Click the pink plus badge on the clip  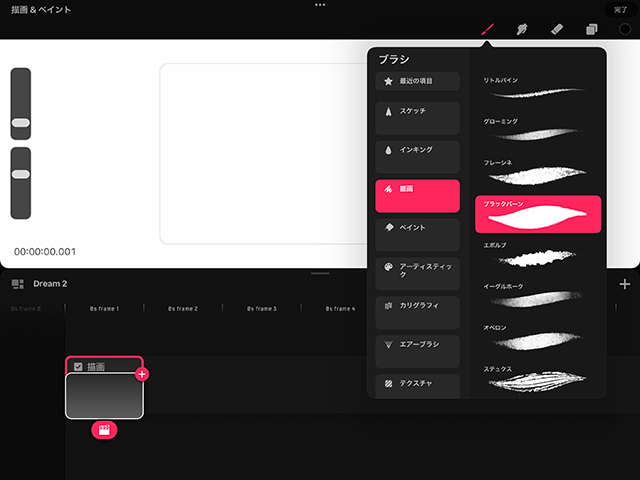142,374
